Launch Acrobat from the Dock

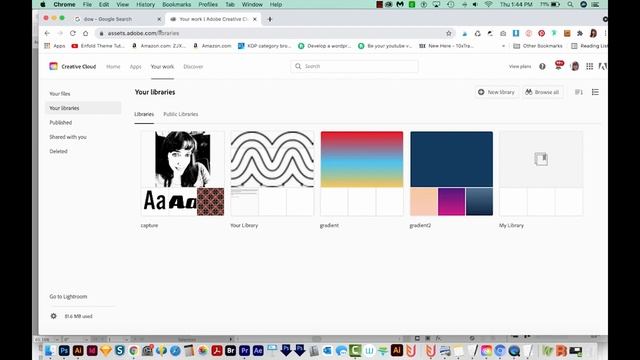tap(217, 351)
